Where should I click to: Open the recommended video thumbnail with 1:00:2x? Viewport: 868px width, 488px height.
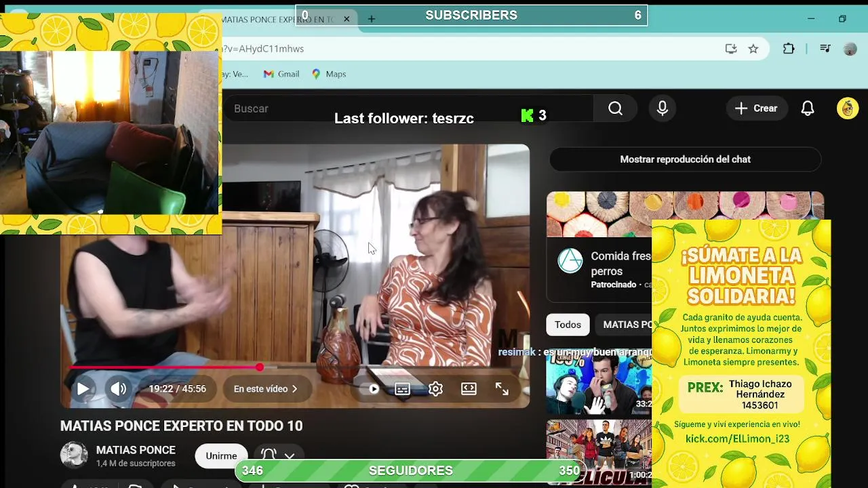pos(599,452)
